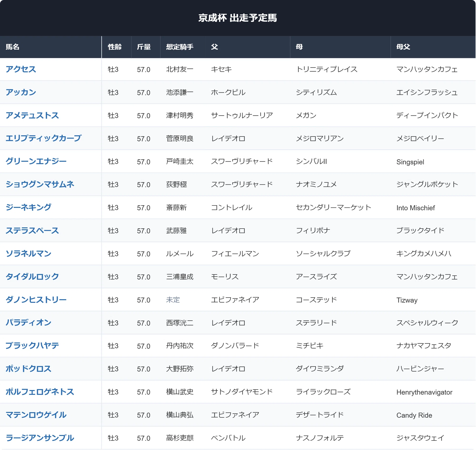Viewport: 476px width, 450px height.
Task: Click the ステラスペース link
Action: pyautogui.click(x=32, y=231)
